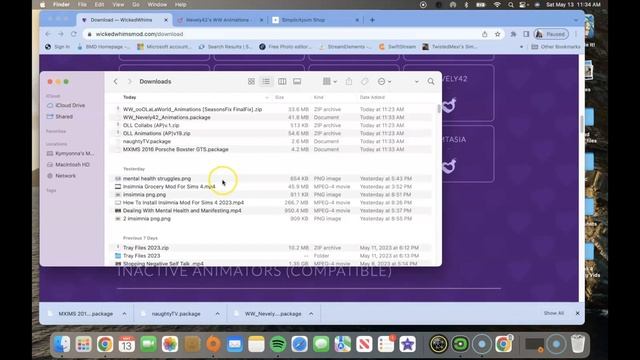Viewport: 640px width, 360px height.
Task: Open iMovie from the Dock
Action: (407, 344)
